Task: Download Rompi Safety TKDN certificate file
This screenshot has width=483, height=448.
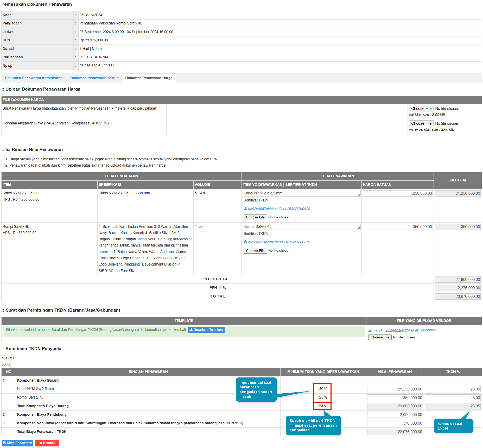Action: (x=278, y=242)
